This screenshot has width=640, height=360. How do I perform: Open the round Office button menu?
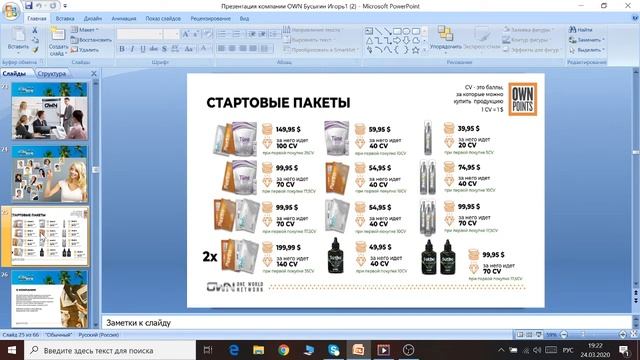click(x=11, y=11)
